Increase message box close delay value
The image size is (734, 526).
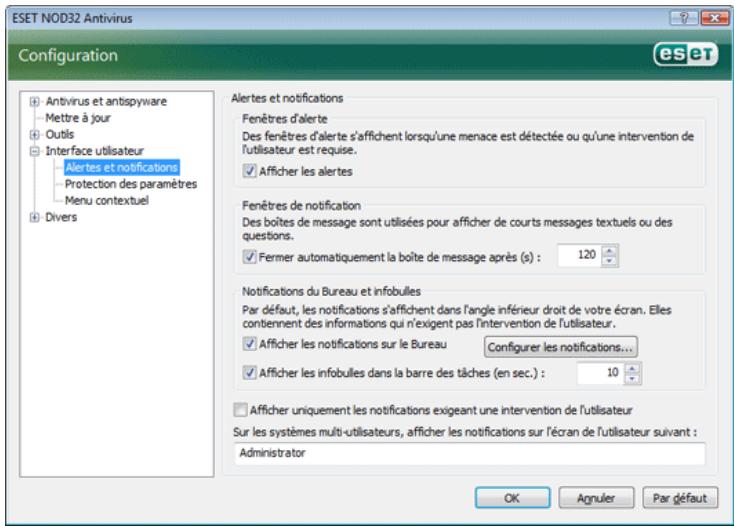pyautogui.click(x=609, y=251)
